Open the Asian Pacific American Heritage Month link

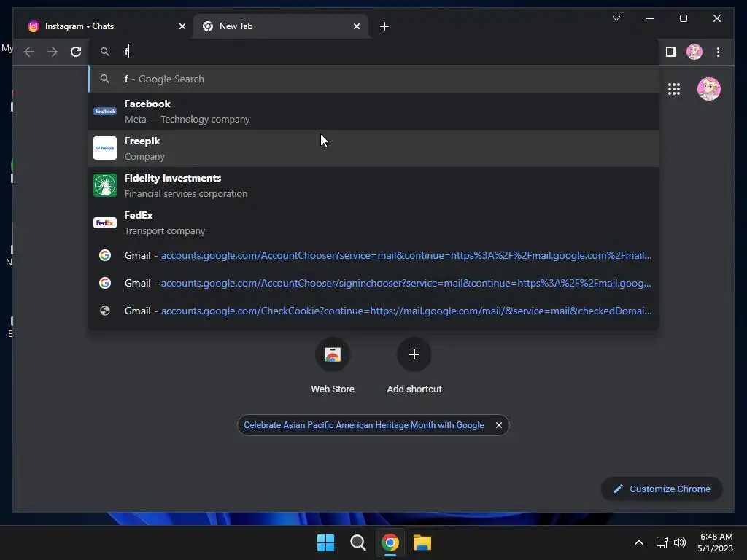(x=364, y=425)
